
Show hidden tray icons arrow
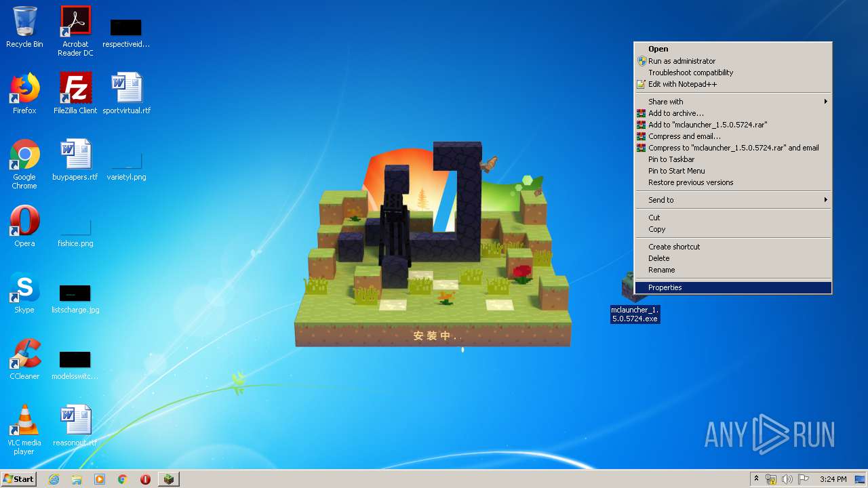(x=756, y=479)
